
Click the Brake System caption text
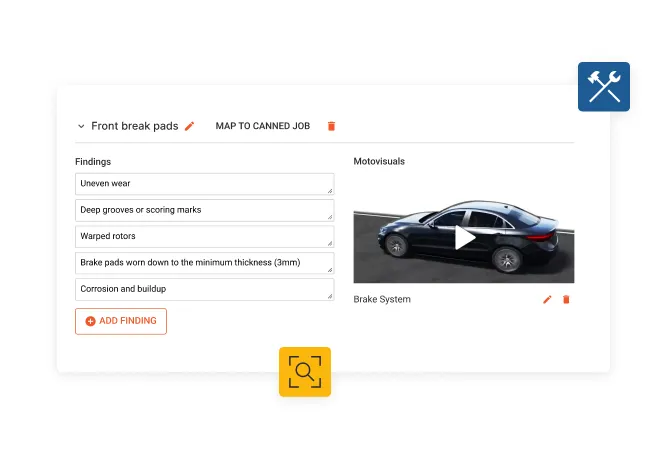click(x=382, y=299)
